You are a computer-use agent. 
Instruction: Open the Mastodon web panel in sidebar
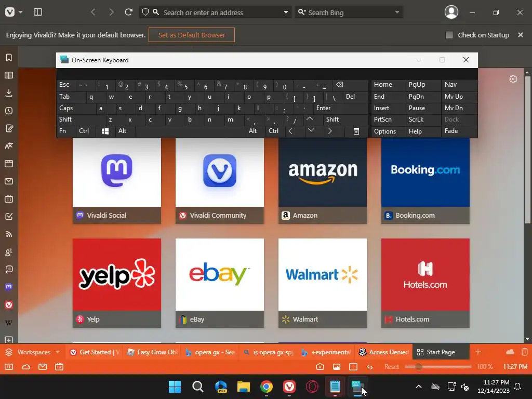pos(9,287)
